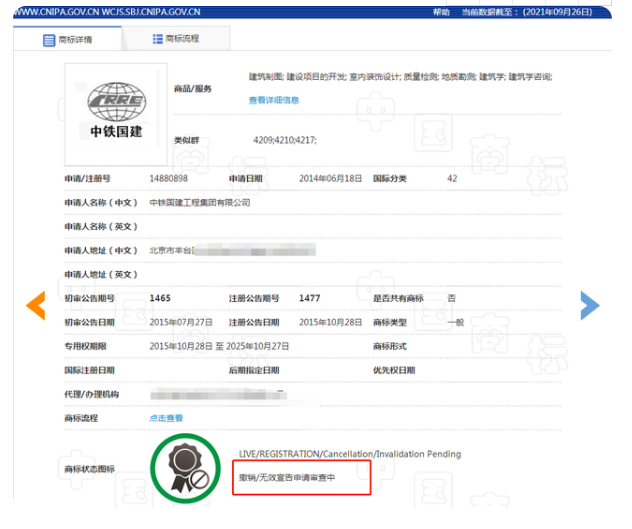Click the 商标详情 tab document icon
The image size is (632, 529).
pos(49,40)
